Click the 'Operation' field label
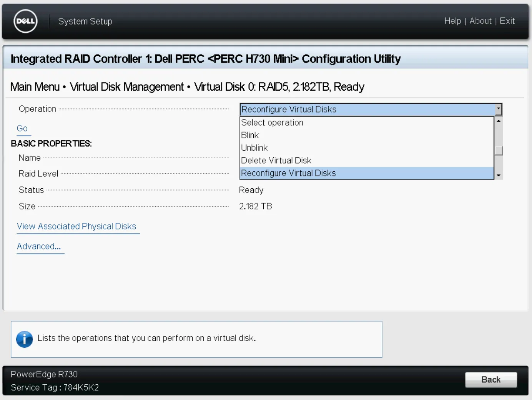Screen dimensions: 532x400 [x=37, y=109]
